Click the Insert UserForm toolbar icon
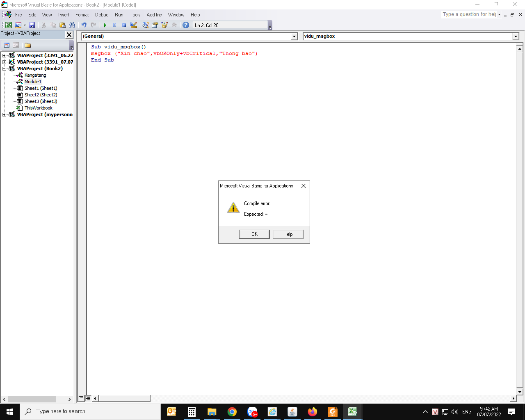 [x=18, y=25]
